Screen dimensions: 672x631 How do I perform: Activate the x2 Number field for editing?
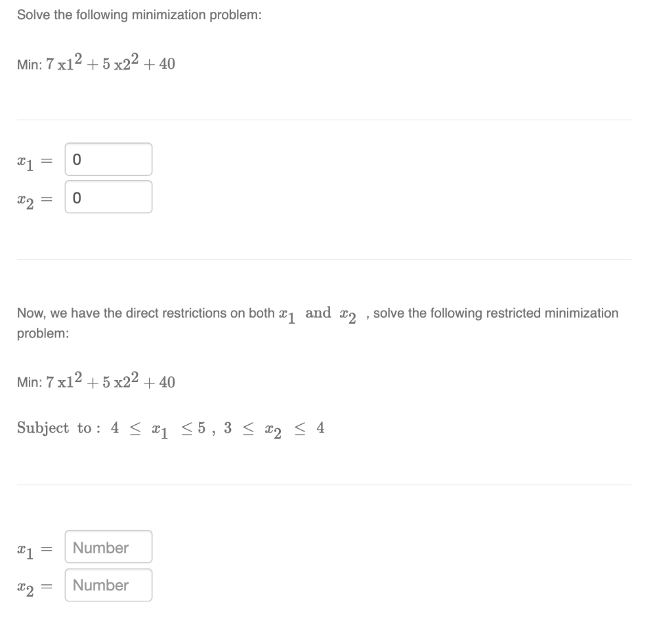click(108, 585)
